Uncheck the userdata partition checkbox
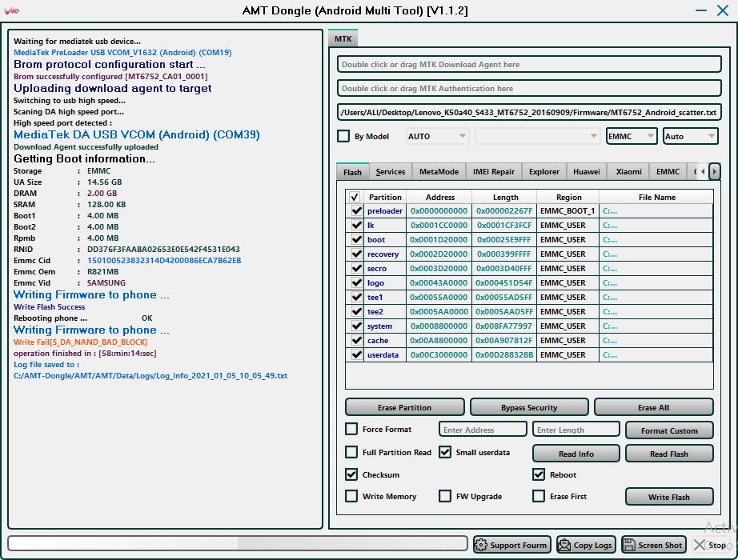 (356, 355)
